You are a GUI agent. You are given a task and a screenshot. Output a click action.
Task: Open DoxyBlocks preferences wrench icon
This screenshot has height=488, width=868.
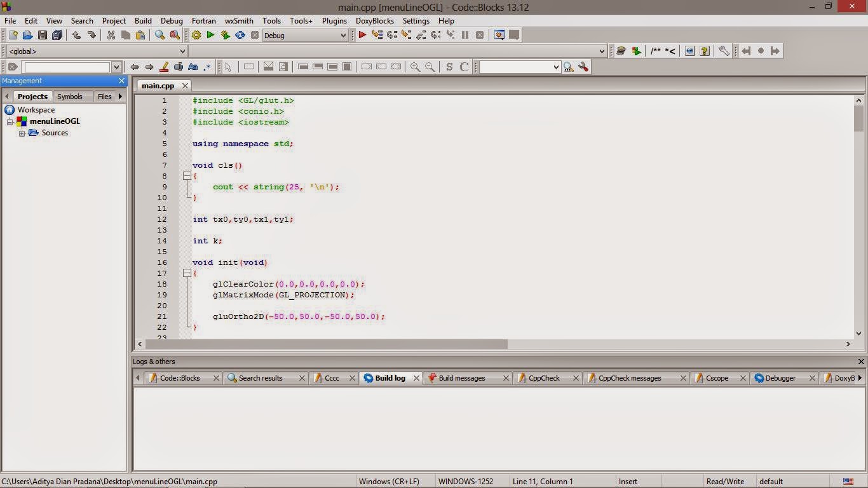[724, 51]
